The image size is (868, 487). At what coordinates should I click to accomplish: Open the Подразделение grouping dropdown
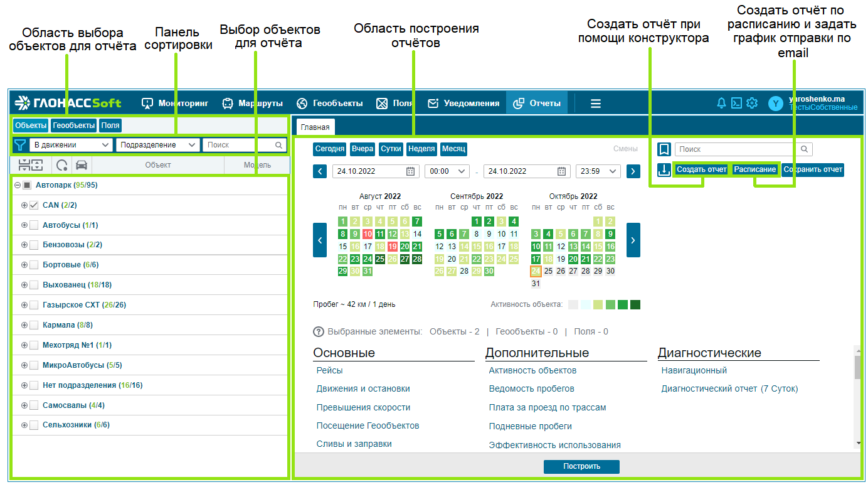pos(158,145)
